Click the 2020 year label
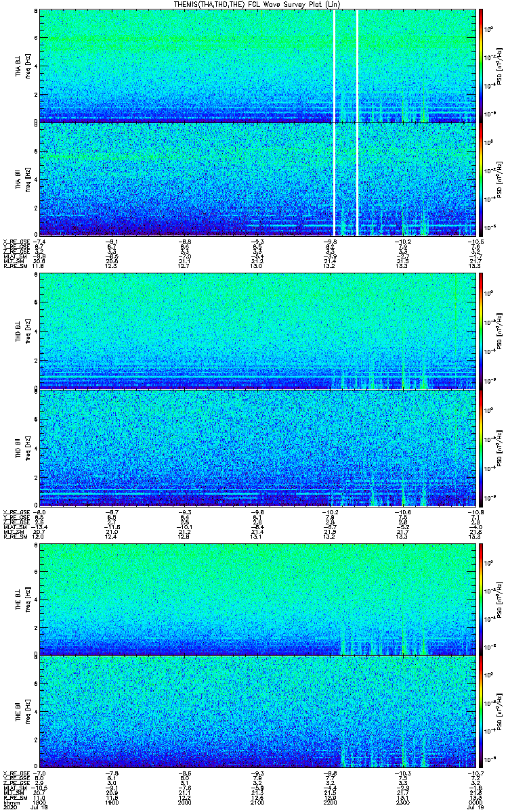508x812 pixels. (x=10, y=808)
